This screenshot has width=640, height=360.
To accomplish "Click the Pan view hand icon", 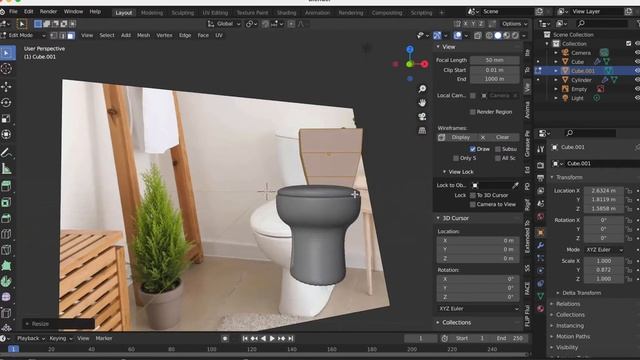I will point(422,102).
